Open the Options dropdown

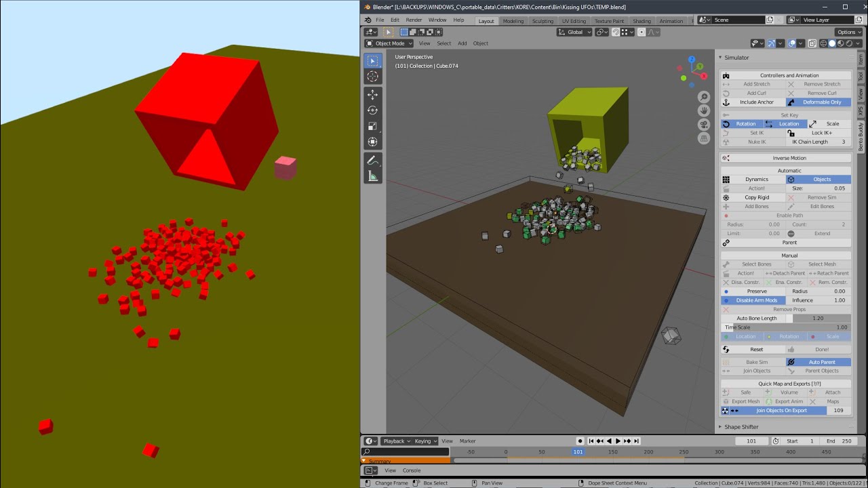click(848, 32)
